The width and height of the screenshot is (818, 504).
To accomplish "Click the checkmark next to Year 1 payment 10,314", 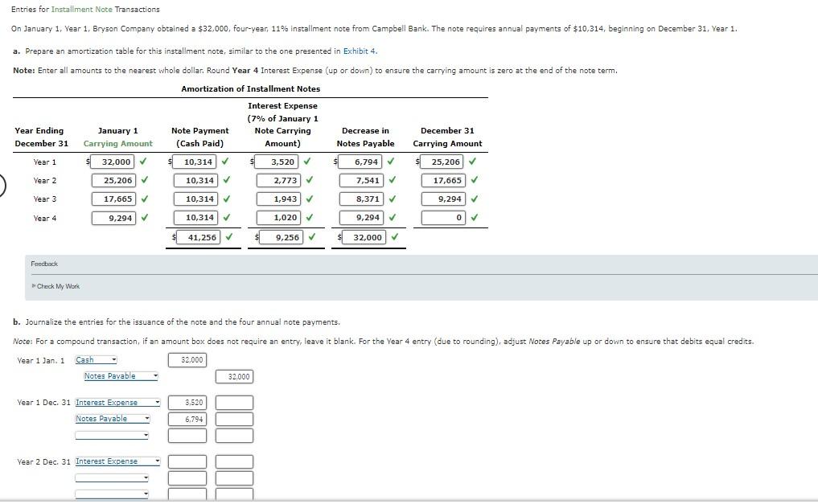I will [227, 161].
